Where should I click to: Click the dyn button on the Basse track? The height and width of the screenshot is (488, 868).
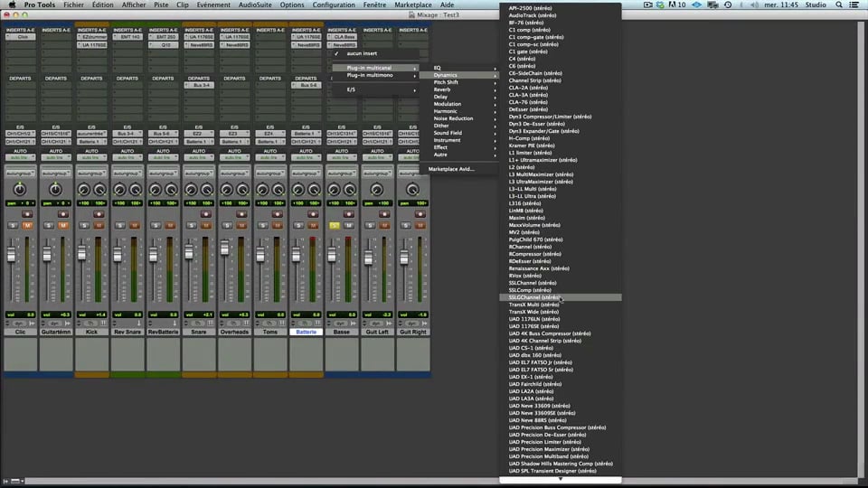[x=341, y=324]
